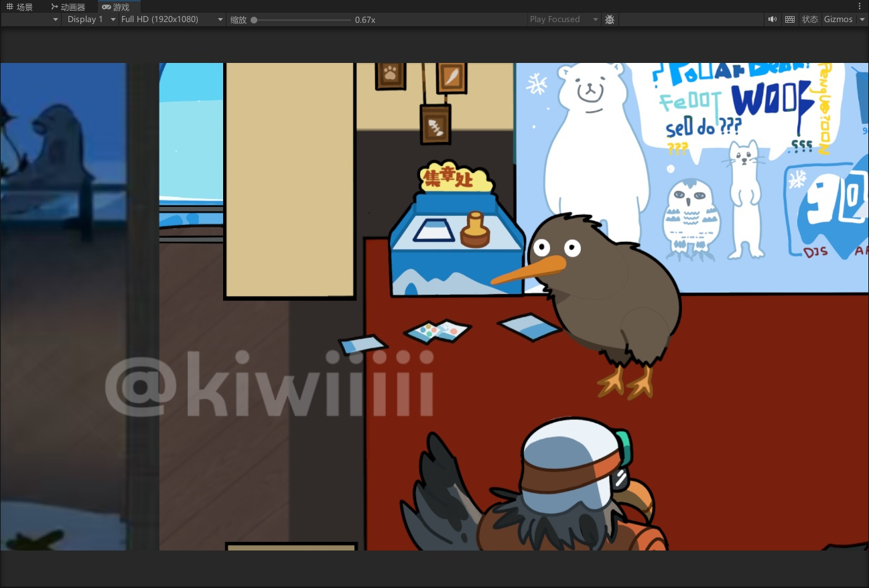Viewport: 869px width, 588px height.
Task: Click the wooden stamp on the blue box
Action: coord(476,230)
